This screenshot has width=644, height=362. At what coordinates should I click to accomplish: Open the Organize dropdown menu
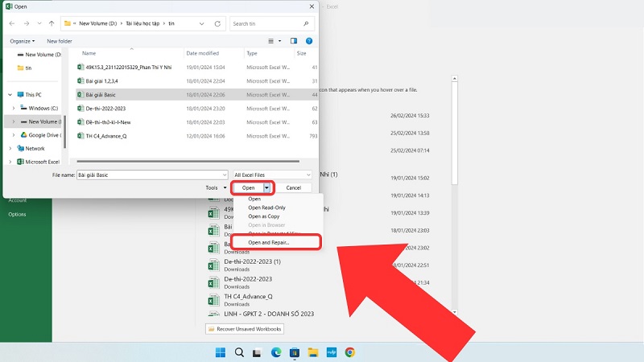coord(24,40)
